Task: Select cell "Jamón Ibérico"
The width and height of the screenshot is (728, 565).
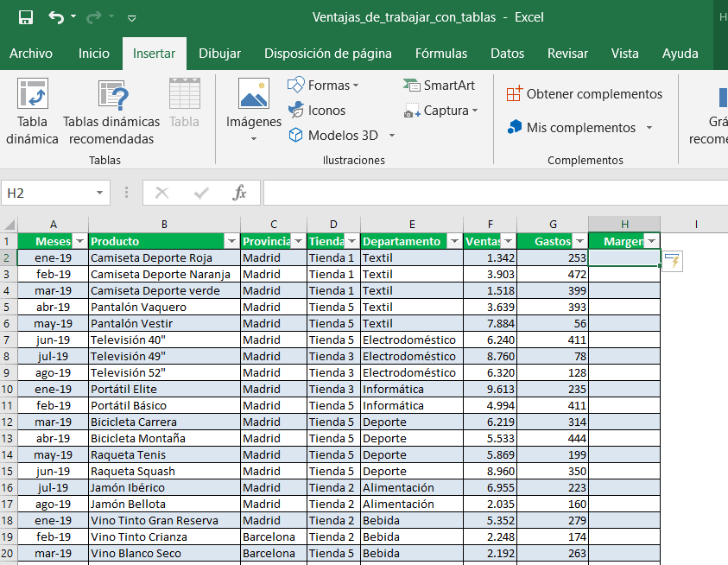Action: (164, 487)
